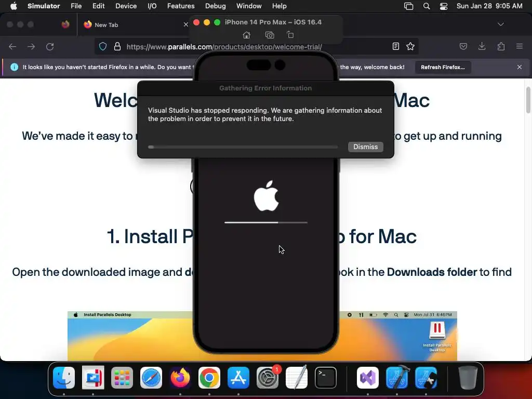
Task: Select the New Tab browser tab
Action: coord(134,25)
